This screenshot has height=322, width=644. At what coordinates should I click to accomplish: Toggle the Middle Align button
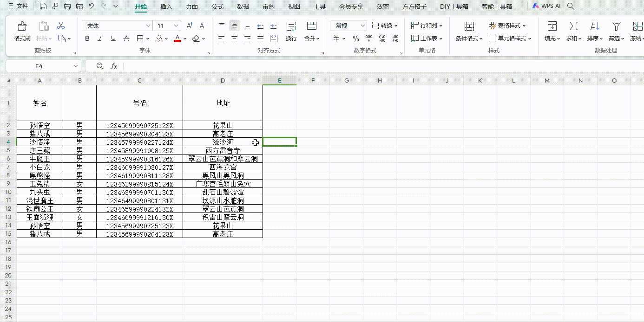click(235, 26)
